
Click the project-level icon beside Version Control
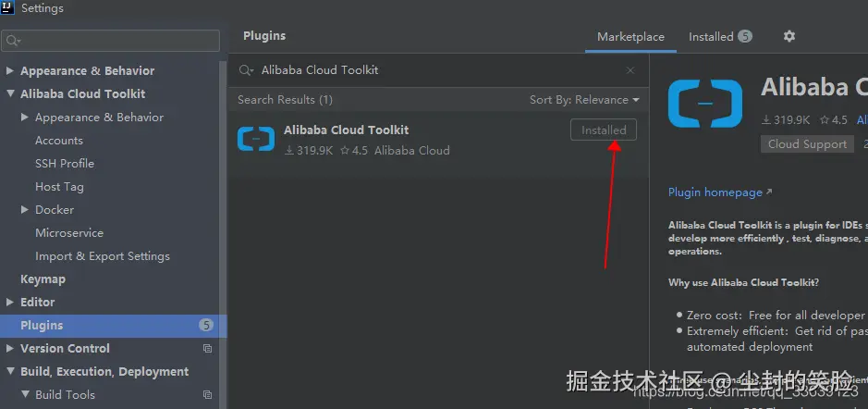pyautogui.click(x=207, y=349)
